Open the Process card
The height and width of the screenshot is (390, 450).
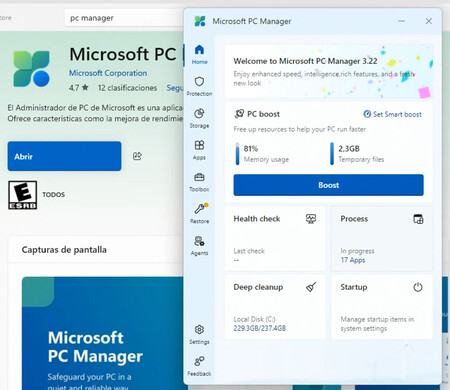coord(382,238)
